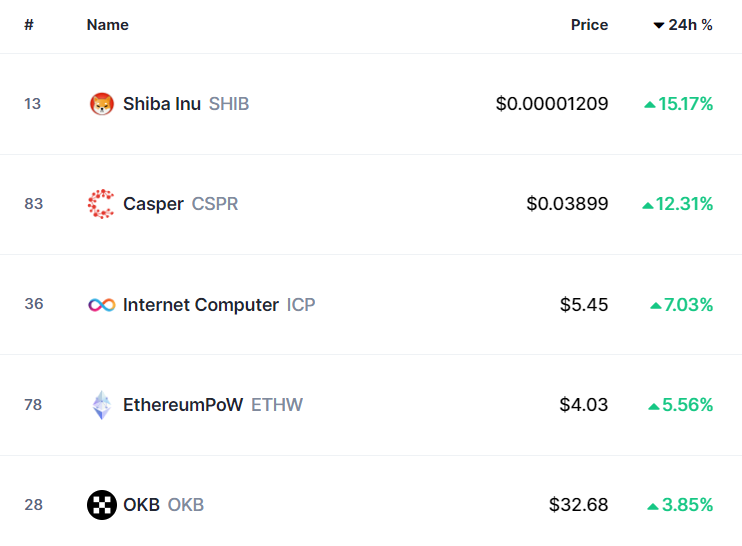Open the Internet Computer ICP link
Viewport: 742px width, 546px height.
(219, 305)
